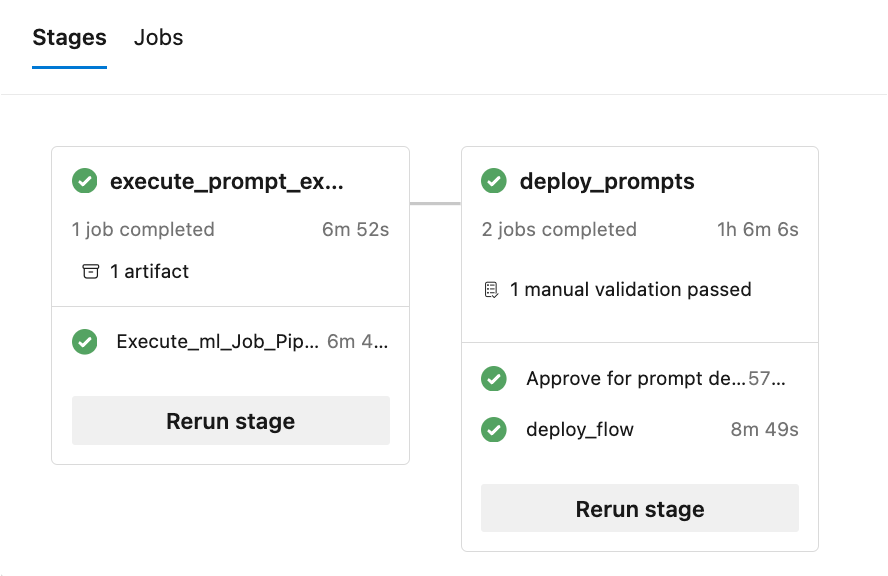Screen dimensions: 888x576
Task: Click the Approve for prompt job status icon
Action: (x=494, y=379)
